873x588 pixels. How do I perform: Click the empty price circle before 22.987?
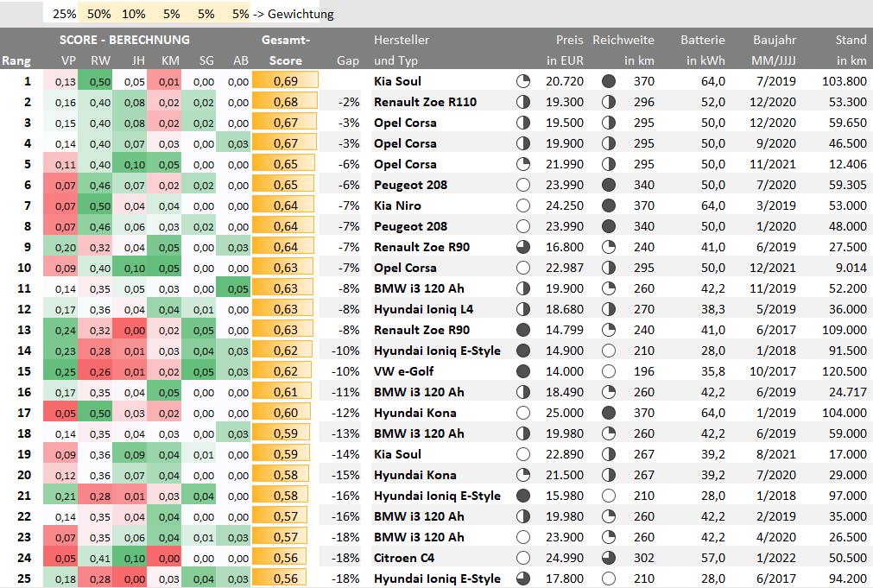pos(523,268)
